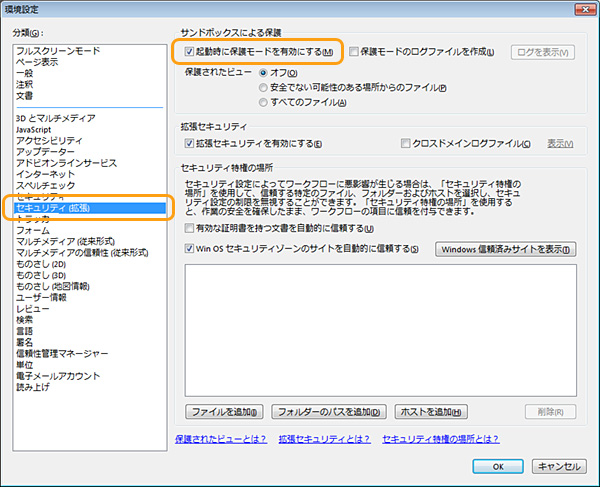Image resolution: width=600 pixels, height=497 pixels.
Task: Confirm settings with the OK button
Action: point(497,466)
